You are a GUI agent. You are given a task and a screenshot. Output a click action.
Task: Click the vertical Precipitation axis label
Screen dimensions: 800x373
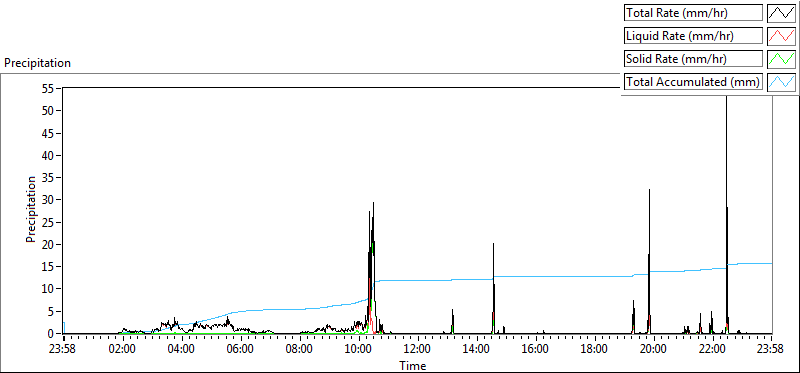[x=31, y=209]
